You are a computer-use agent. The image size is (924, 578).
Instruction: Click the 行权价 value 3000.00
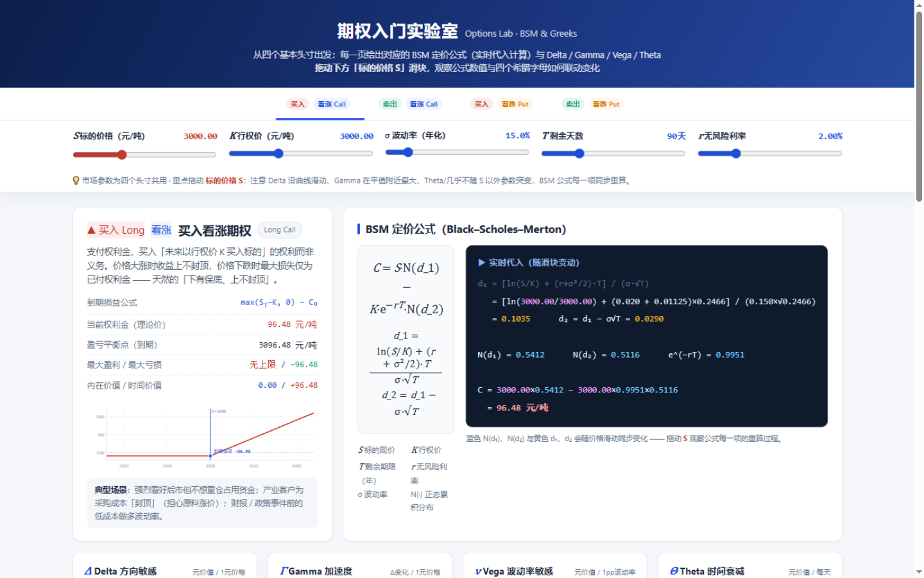(356, 136)
